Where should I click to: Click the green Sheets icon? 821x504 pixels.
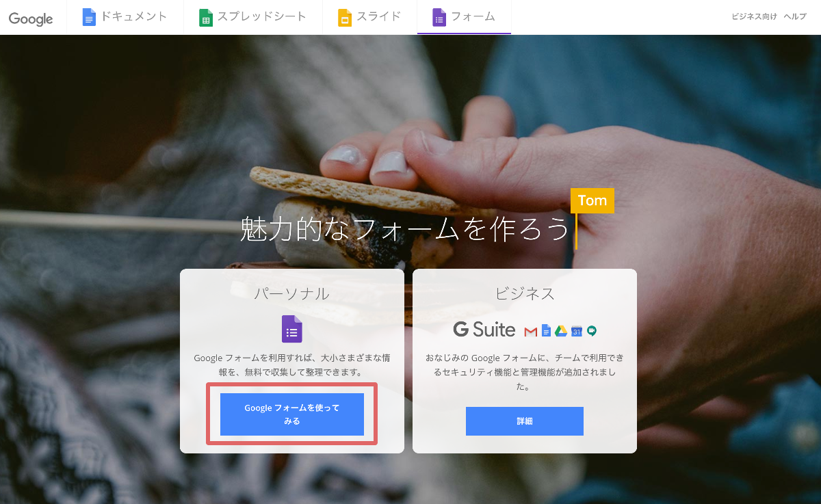click(206, 17)
